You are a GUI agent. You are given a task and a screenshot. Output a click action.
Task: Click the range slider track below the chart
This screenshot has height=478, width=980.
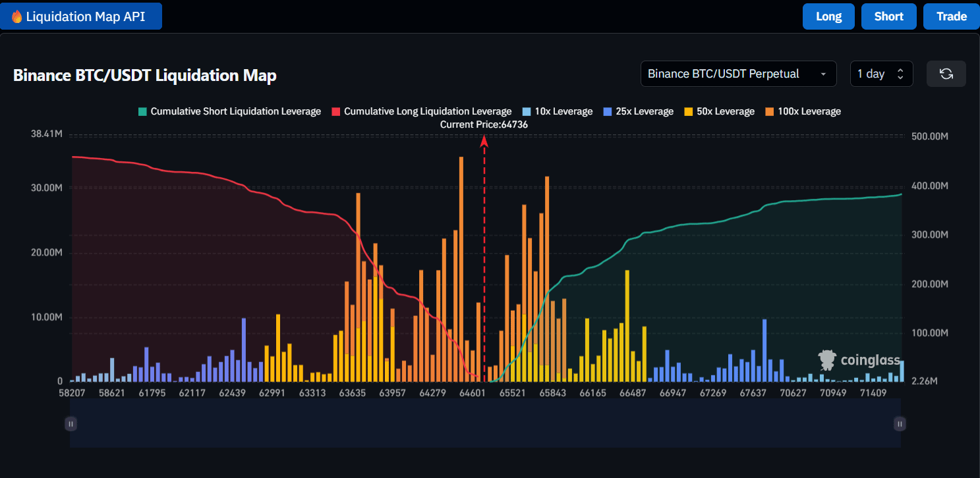pos(485,424)
